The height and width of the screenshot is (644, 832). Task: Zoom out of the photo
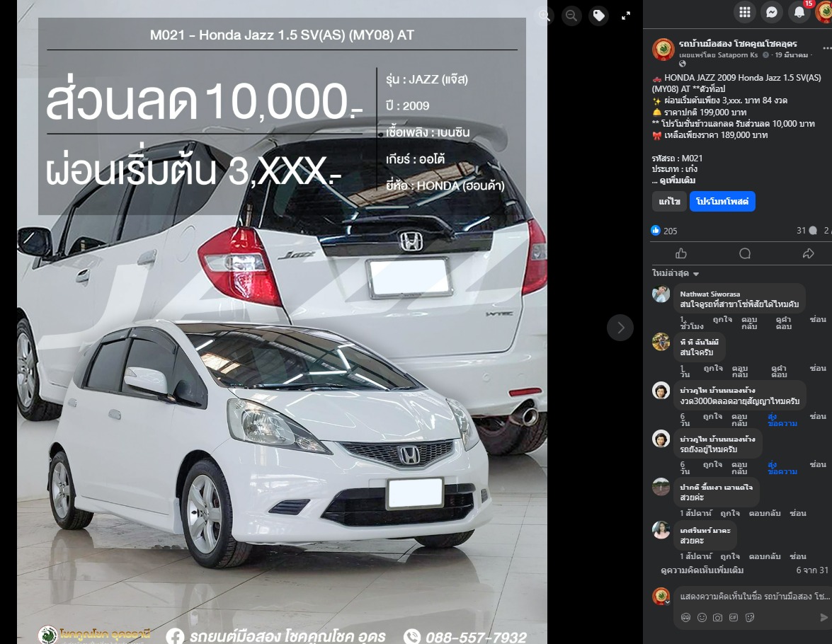click(x=571, y=16)
